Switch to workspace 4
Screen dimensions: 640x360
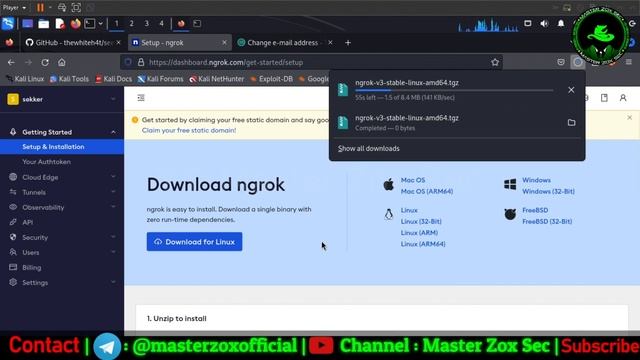pos(162,24)
